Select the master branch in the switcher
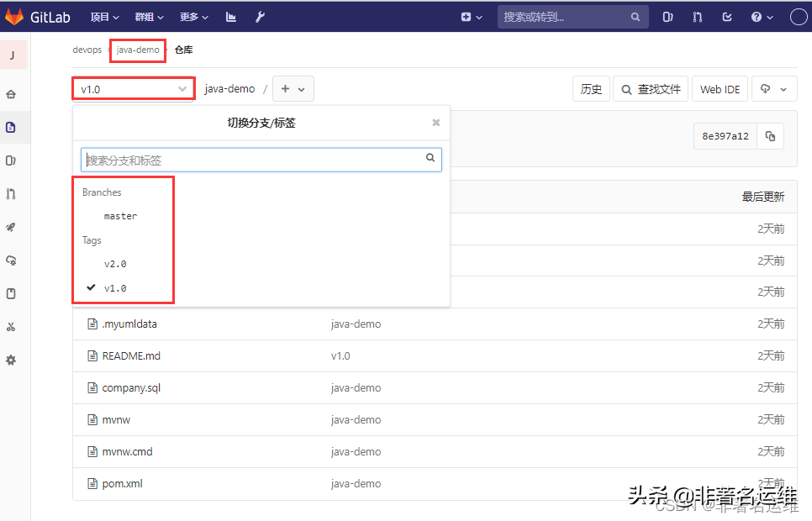Viewport: 812px width, 521px height. click(x=121, y=216)
